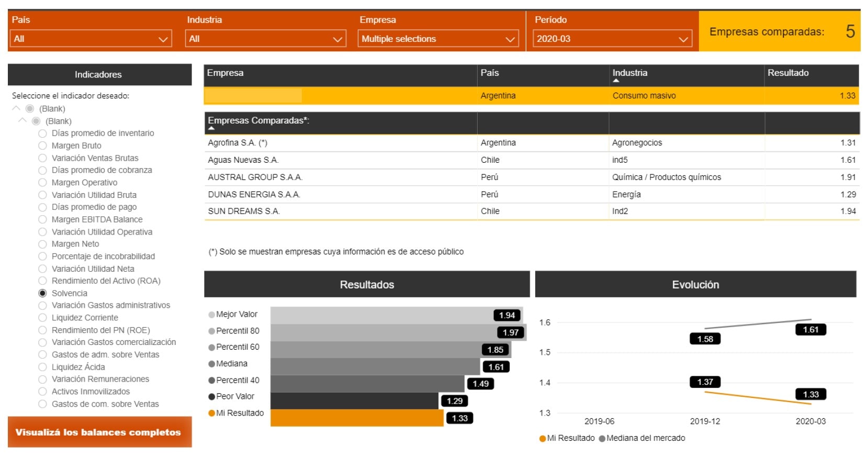Image resolution: width=868 pixels, height=457 pixels.
Task: Select the Variación Ventas Brutas indicator
Action: 43,158
